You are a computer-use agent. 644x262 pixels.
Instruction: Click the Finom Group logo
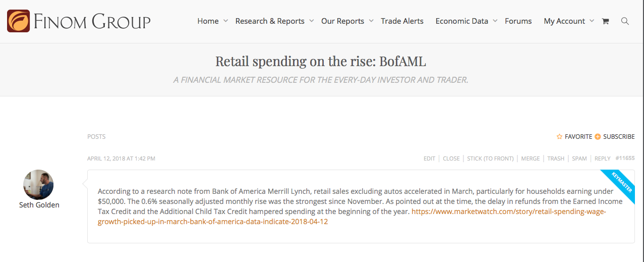coord(79,21)
